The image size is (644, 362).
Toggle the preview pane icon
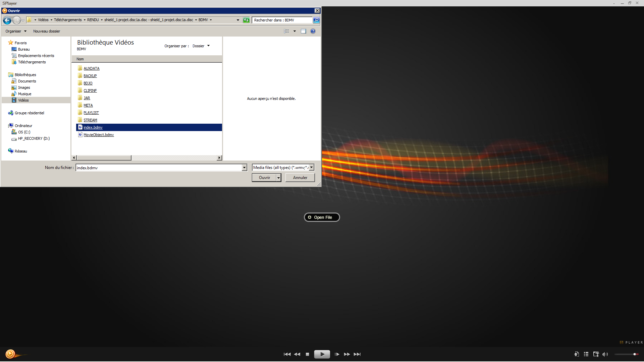(x=304, y=31)
